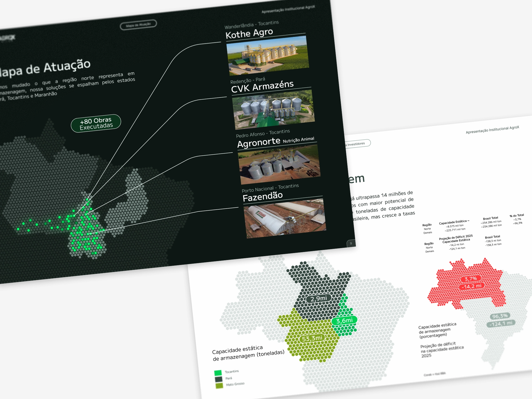Open the Fazendão warehouse photo
Screen dimensions: 532x399
(285, 218)
